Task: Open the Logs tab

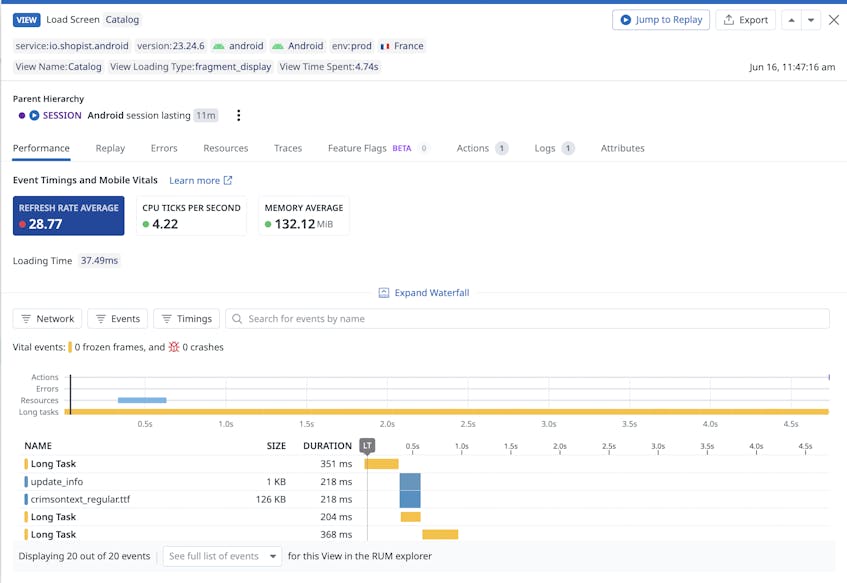Action: [x=554, y=148]
